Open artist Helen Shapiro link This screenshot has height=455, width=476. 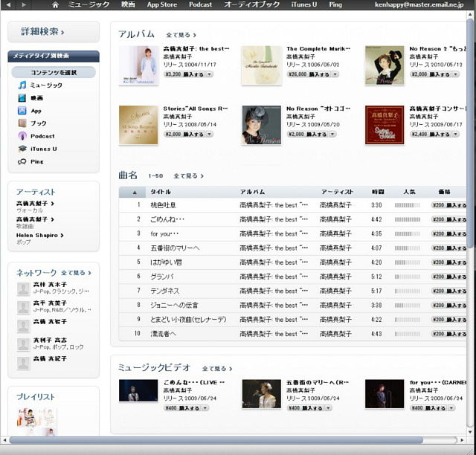[x=39, y=235]
